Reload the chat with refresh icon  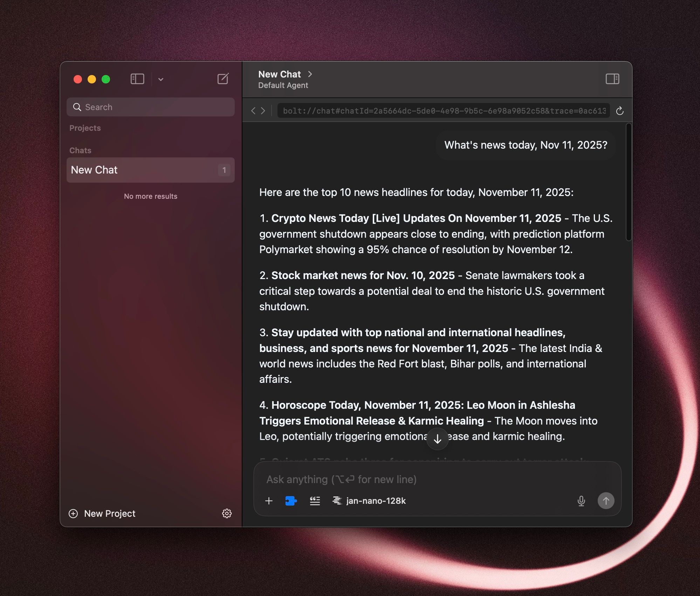(x=620, y=111)
